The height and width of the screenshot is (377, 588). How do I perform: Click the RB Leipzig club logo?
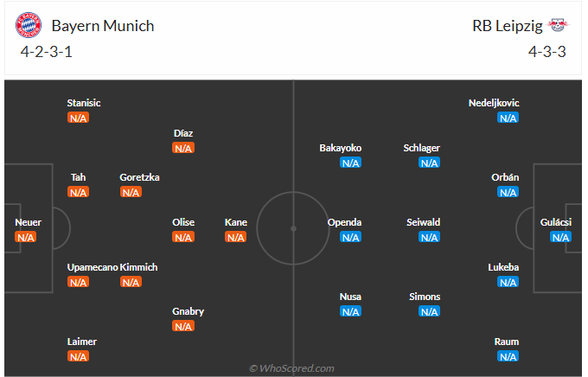(555, 26)
